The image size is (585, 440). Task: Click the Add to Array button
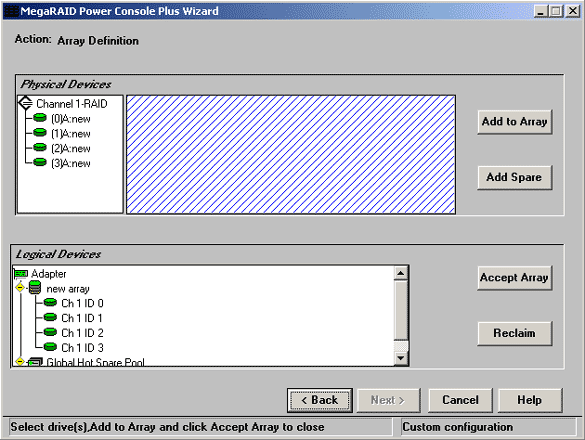514,122
